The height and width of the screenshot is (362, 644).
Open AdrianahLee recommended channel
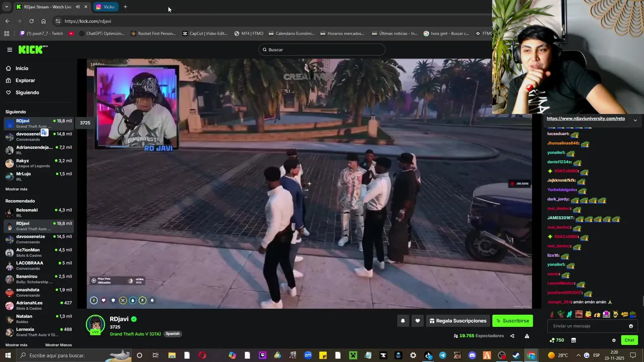(38, 305)
